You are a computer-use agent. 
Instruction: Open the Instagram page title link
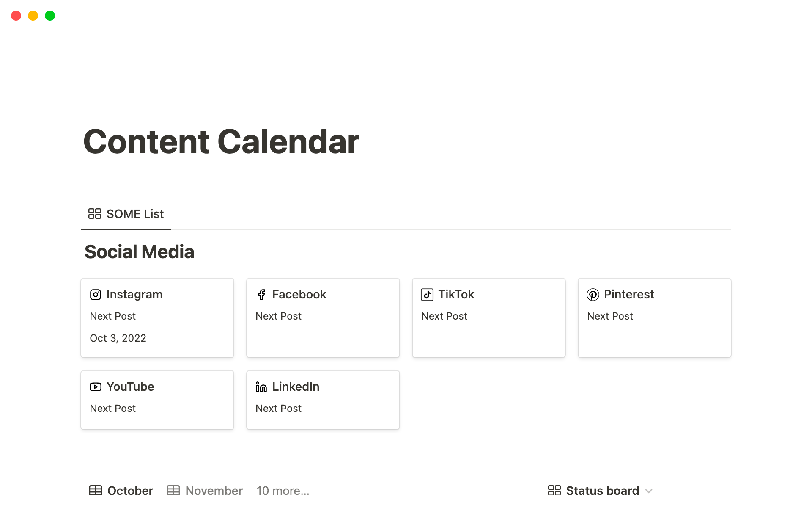click(134, 295)
